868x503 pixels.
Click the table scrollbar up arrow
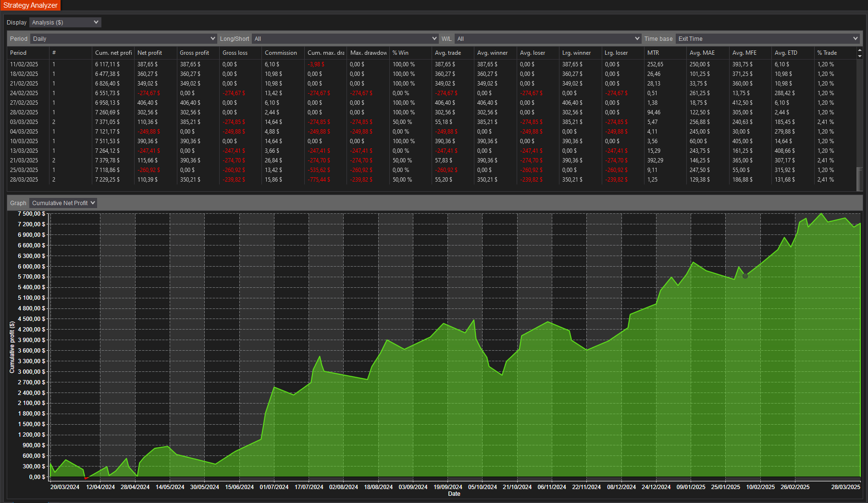(x=860, y=50)
